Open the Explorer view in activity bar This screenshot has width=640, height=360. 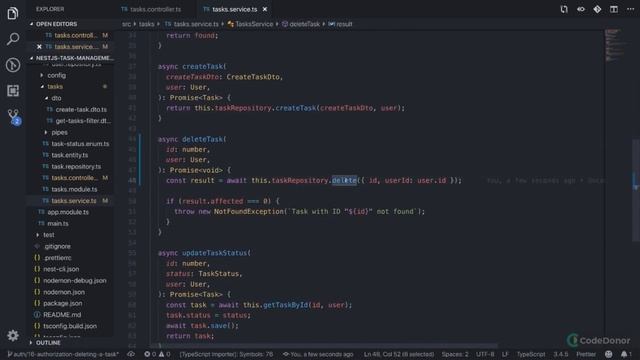coord(13,13)
